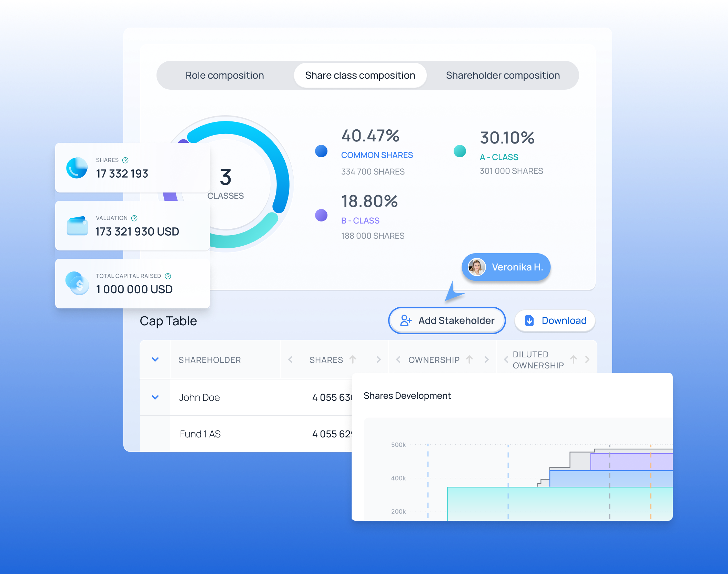This screenshot has height=574, width=728.
Task: Click the pie chart icon on Shares card
Action: coord(77,168)
